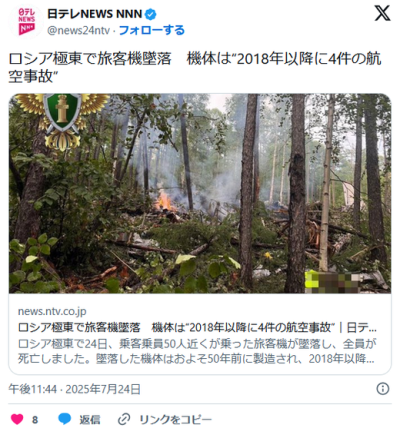Viewport: 400px width, 428px height.
Task: Open the news.ntv.co.jp domain link
Action: 52,311
